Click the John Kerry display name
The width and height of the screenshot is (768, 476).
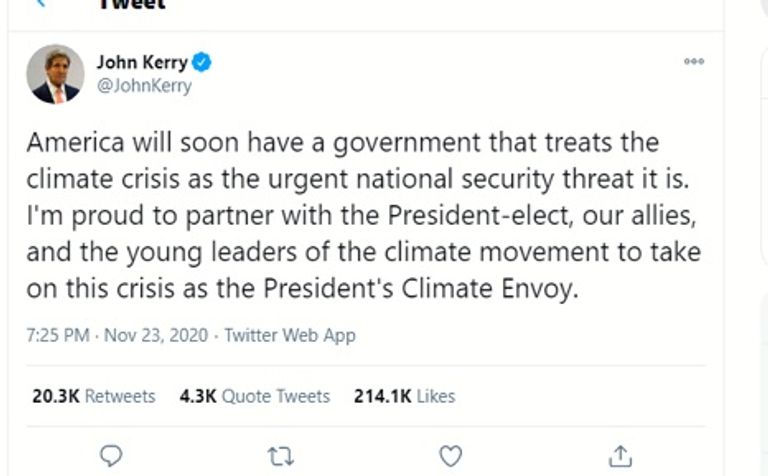pos(141,63)
